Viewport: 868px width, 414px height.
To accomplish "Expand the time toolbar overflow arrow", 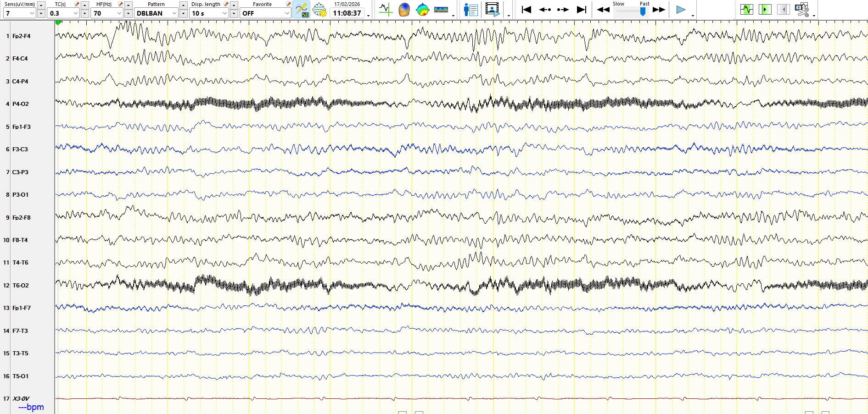I will tap(369, 16).
